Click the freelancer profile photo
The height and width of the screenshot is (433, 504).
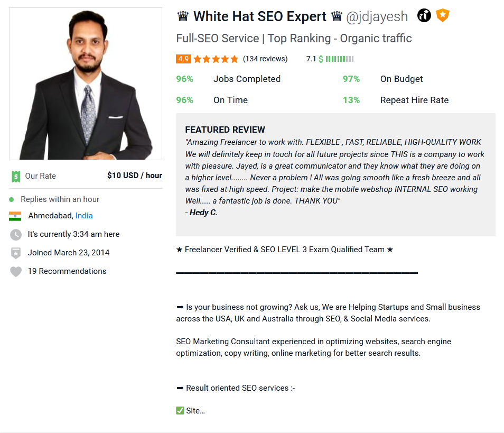tap(86, 84)
